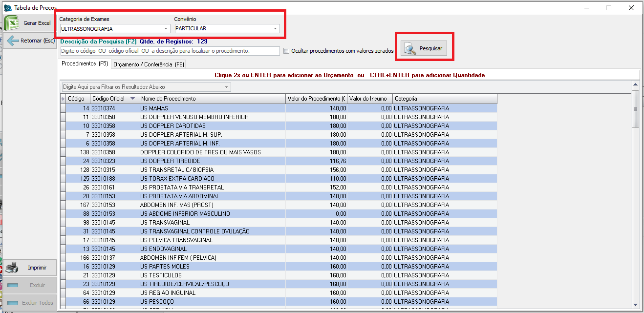Click the magnifying glass icon on Pesquisar
This screenshot has width=644, height=313.
pyautogui.click(x=410, y=48)
